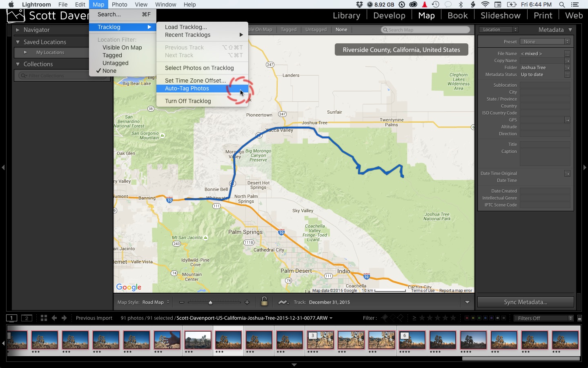The image size is (588, 368).
Task: Switch to Library module
Action: point(346,16)
